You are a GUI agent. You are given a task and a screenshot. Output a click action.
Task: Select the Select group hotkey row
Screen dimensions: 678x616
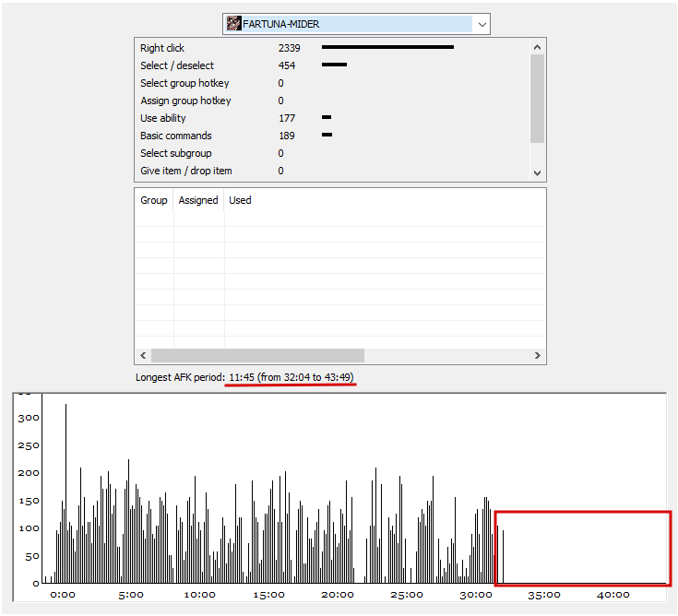point(332,83)
